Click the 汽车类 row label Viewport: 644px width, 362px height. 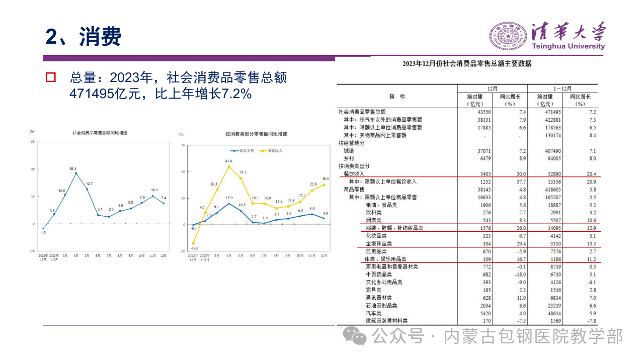tap(374, 313)
